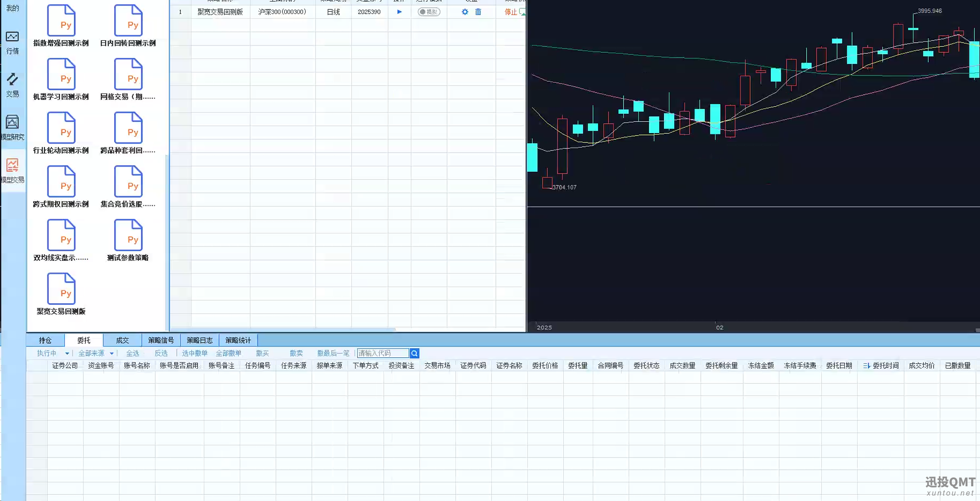Select the 跨式期权回测示例 Python file

(61, 187)
